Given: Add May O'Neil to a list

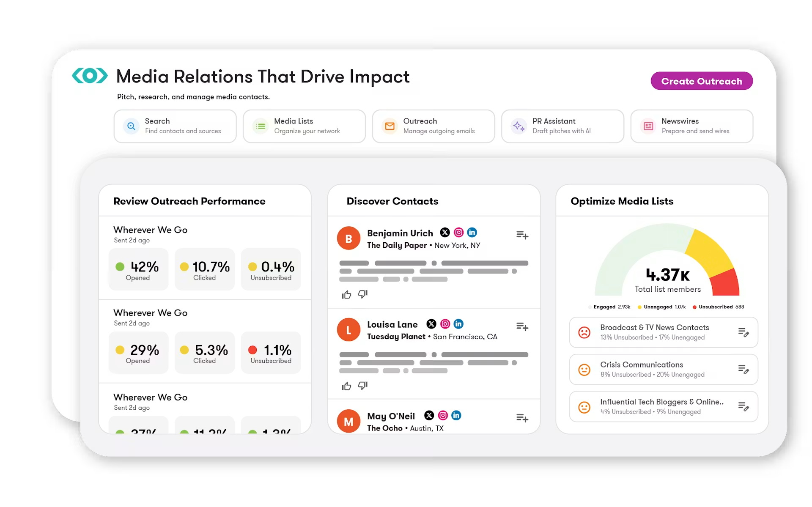Looking at the screenshot, I should click(522, 418).
